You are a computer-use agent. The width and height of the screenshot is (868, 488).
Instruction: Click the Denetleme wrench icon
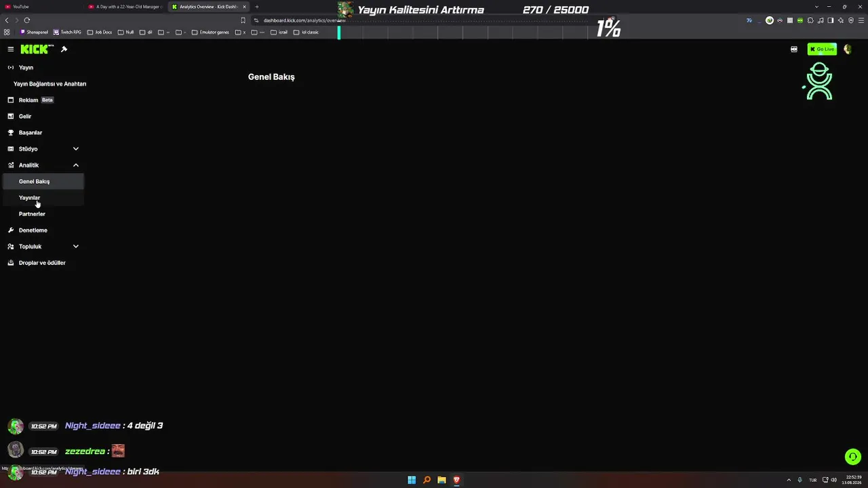click(x=11, y=230)
